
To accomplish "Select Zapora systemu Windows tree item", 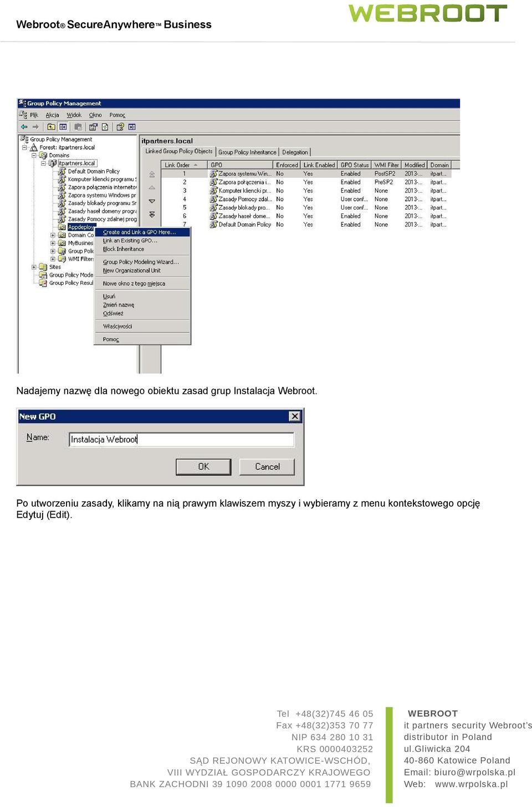I will [x=102, y=196].
